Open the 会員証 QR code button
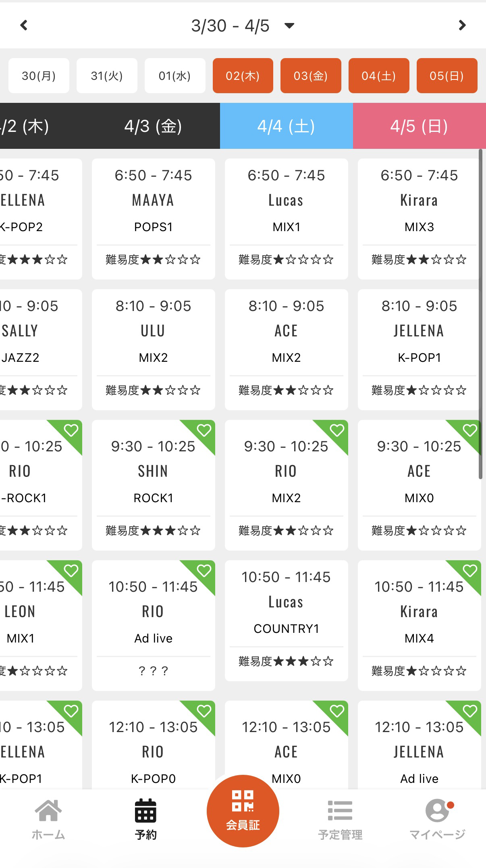 pyautogui.click(x=243, y=811)
